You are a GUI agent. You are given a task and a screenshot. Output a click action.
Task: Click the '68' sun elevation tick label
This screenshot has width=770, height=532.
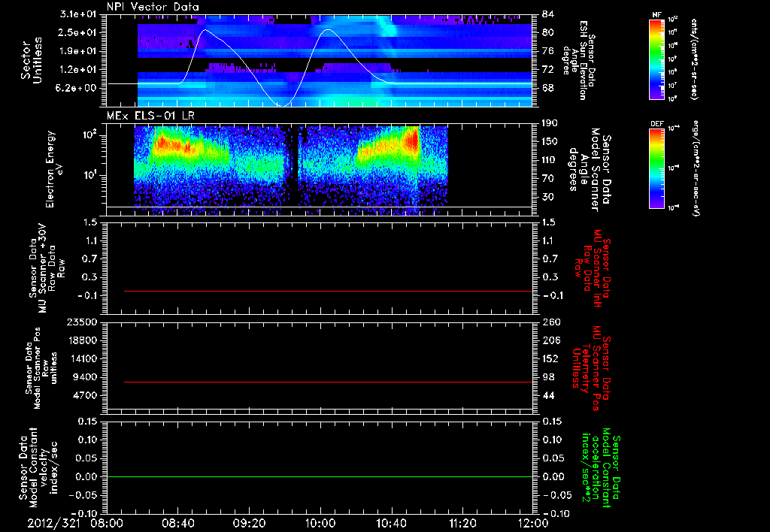548,88
